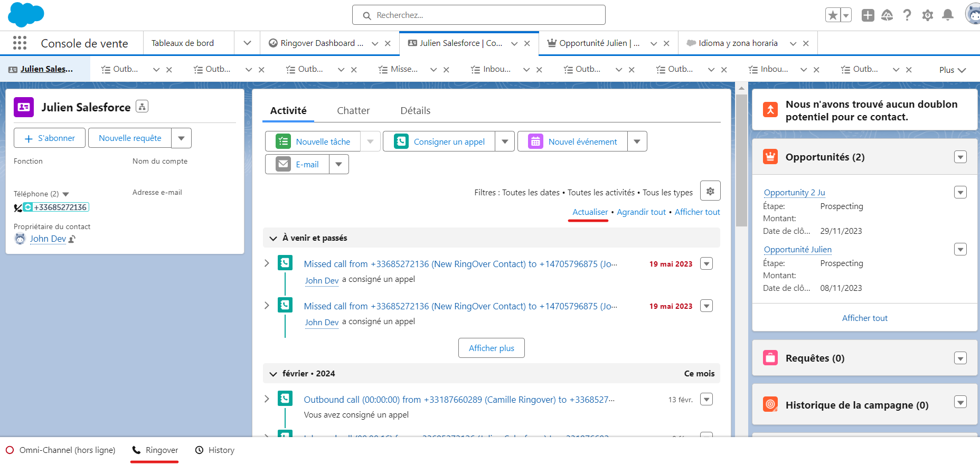Image resolution: width=980 pixels, height=464 pixels.
Task: Open dropdown beside Consigner un appel
Action: pyautogui.click(x=505, y=141)
